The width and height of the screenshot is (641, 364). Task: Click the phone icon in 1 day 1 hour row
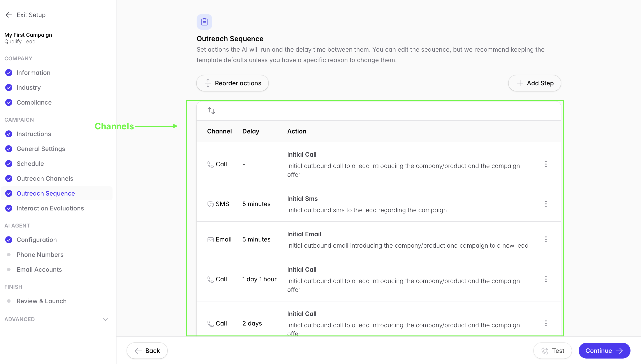pyautogui.click(x=210, y=280)
